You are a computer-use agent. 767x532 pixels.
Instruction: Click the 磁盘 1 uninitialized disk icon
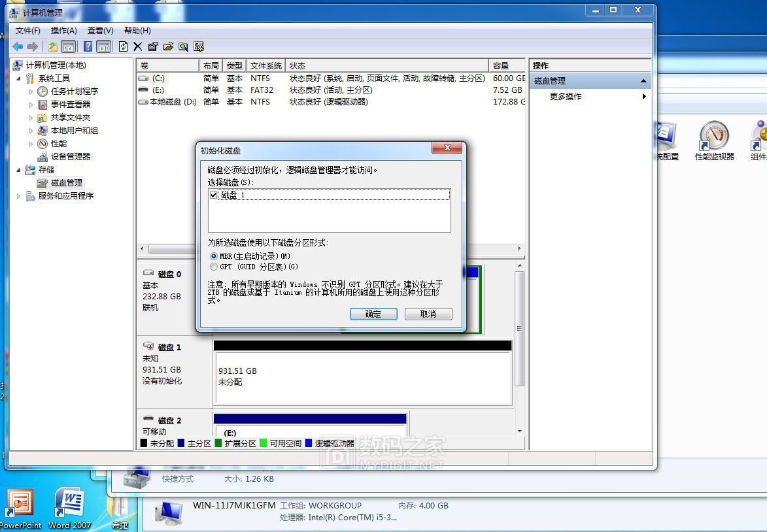click(x=148, y=346)
